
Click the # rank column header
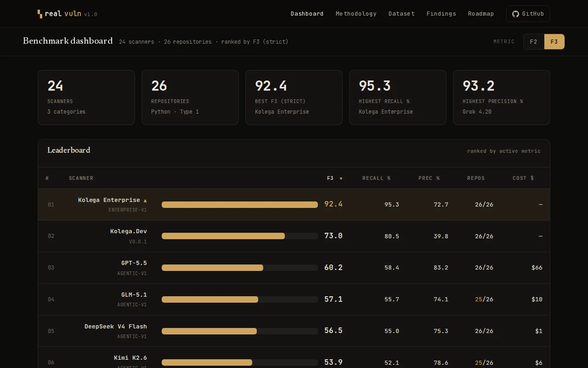click(47, 178)
